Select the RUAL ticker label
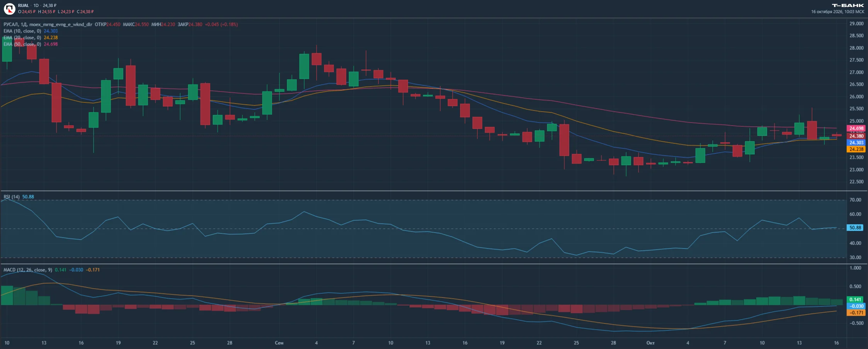This screenshot has height=349, width=868. pos(23,5)
